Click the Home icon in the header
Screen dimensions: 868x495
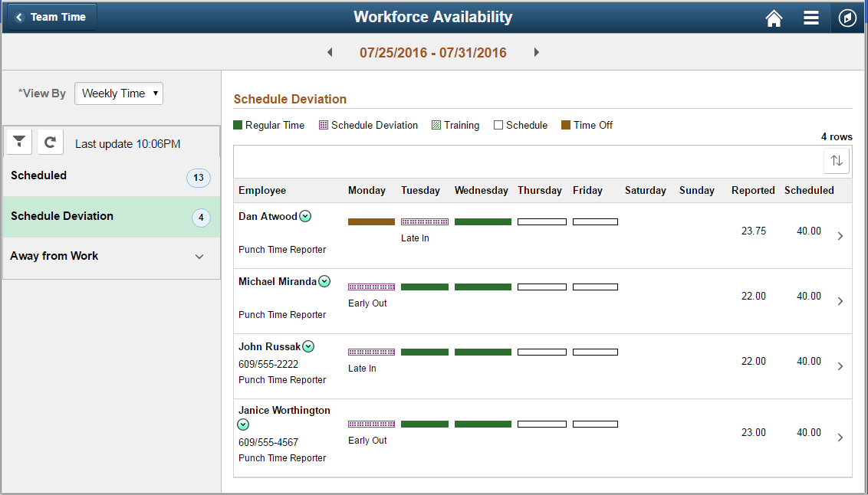(774, 17)
